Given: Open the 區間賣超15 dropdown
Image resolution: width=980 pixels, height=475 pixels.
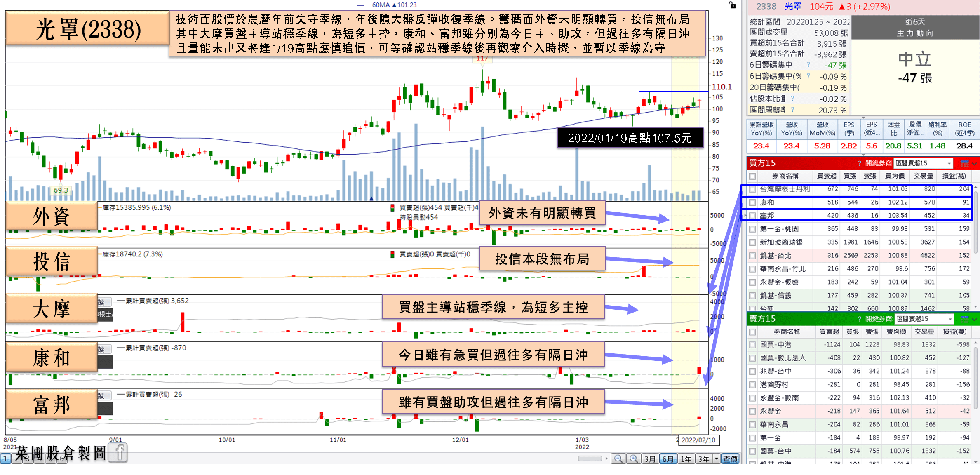Looking at the screenshot, I should (924, 319).
